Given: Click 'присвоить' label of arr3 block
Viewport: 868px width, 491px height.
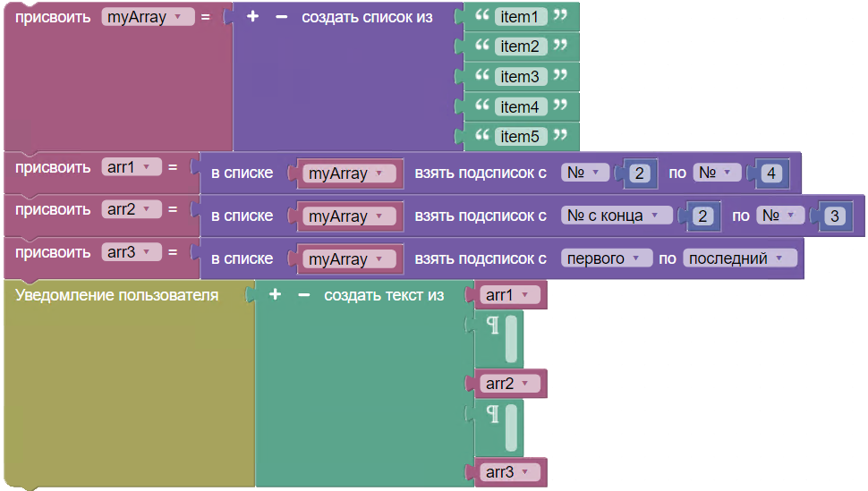Looking at the screenshot, I should [x=53, y=252].
